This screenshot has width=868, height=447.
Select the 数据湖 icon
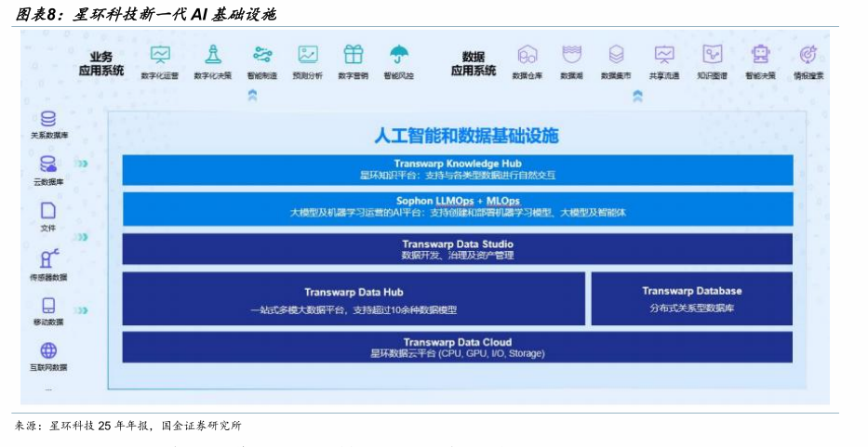(572, 54)
